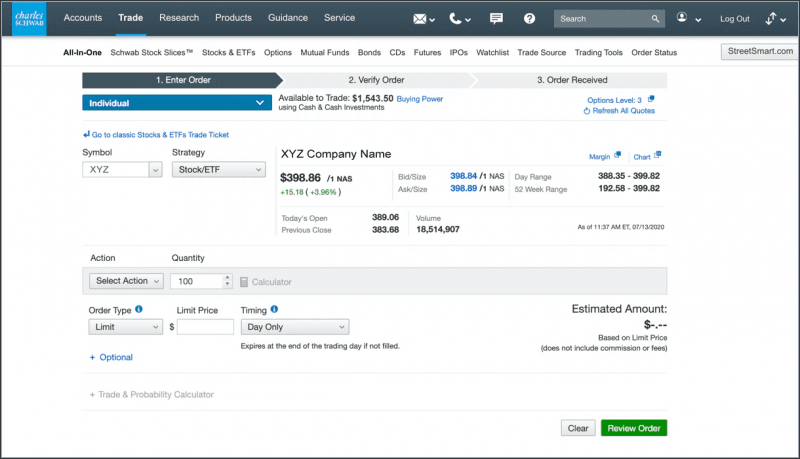Switch to Stocks & ETFs tab
Image resolution: width=800 pixels, height=459 pixels.
(x=229, y=53)
